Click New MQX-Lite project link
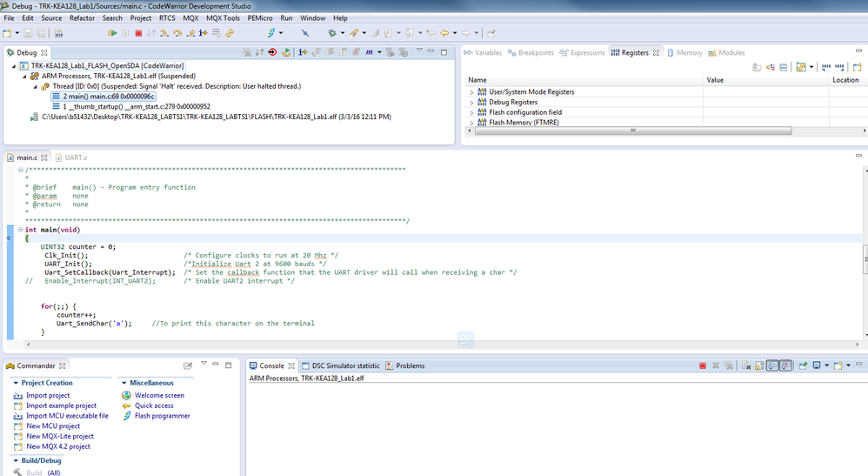The height and width of the screenshot is (476, 868). tap(60, 436)
